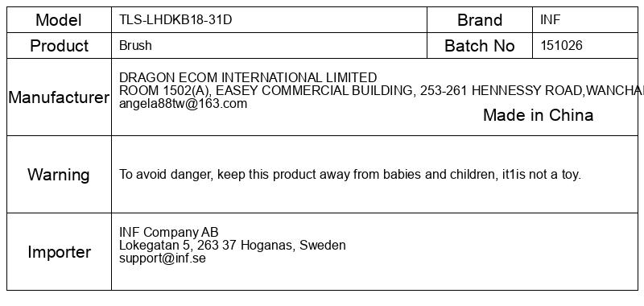Click the Importer header cell
The height and width of the screenshot is (306, 644).
click(x=59, y=252)
